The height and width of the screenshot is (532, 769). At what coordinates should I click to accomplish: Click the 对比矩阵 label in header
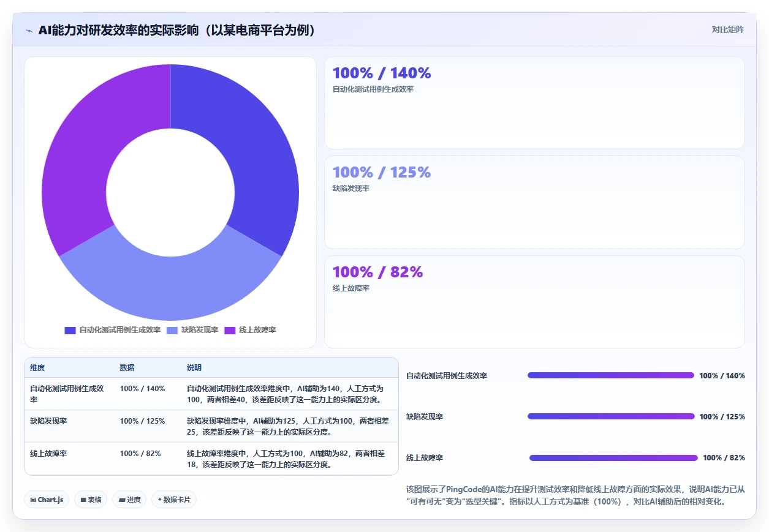[728, 29]
